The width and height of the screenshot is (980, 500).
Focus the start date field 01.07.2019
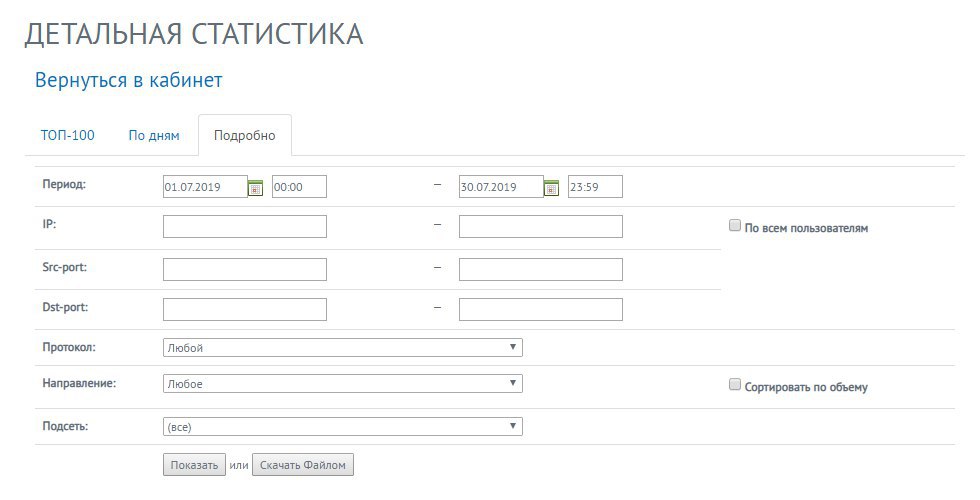point(206,187)
